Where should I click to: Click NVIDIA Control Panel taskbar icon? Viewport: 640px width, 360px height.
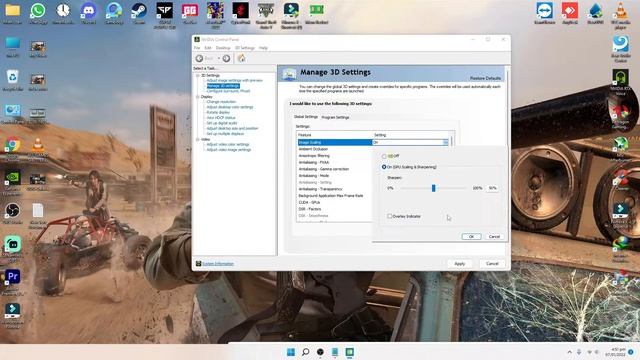[x=349, y=352]
